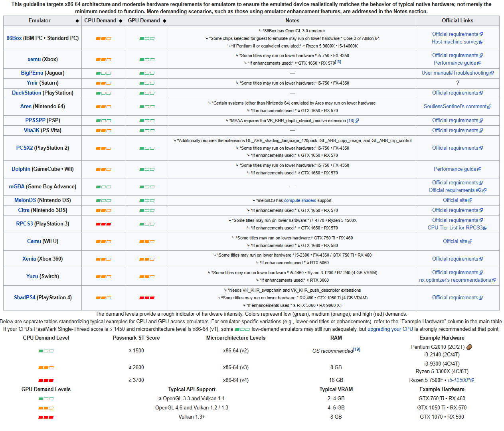
Task: Open the ShadPS4 emulator link
Action: (25, 297)
